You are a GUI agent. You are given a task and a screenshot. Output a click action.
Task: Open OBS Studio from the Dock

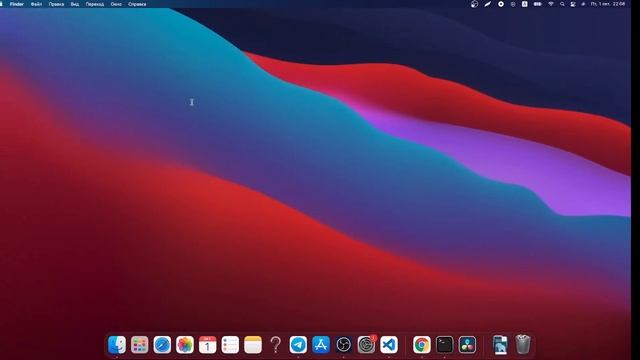(344, 345)
